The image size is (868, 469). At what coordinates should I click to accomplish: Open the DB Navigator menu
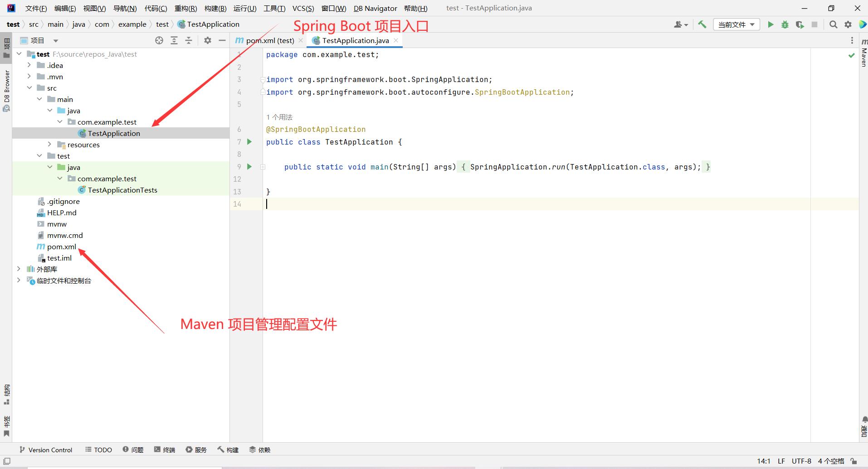coord(375,8)
